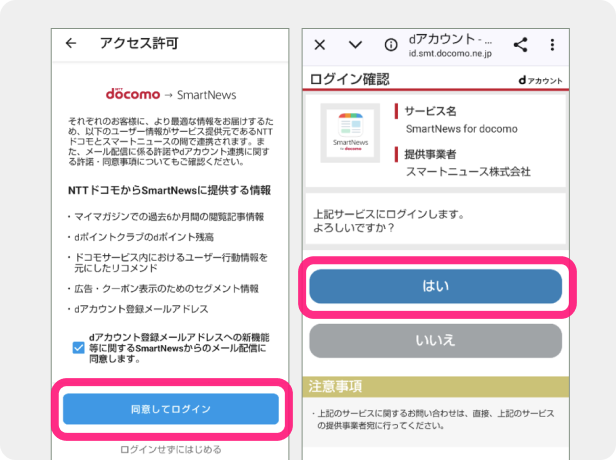Tap the はい button
The height and width of the screenshot is (460, 616).
(436, 286)
